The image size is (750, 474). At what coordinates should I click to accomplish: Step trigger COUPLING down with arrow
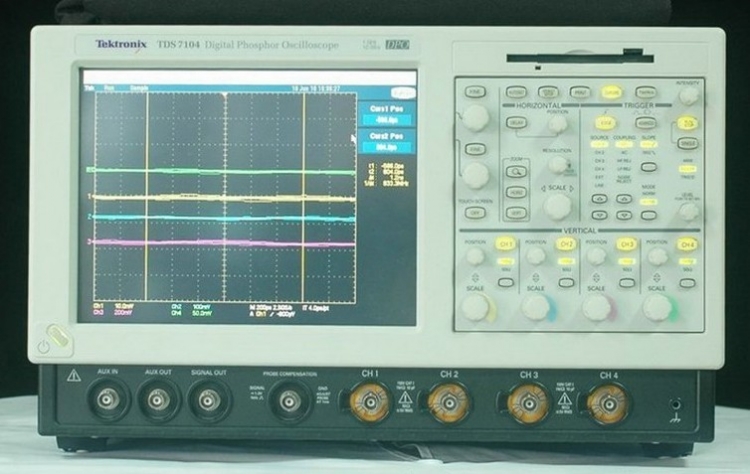point(624,215)
